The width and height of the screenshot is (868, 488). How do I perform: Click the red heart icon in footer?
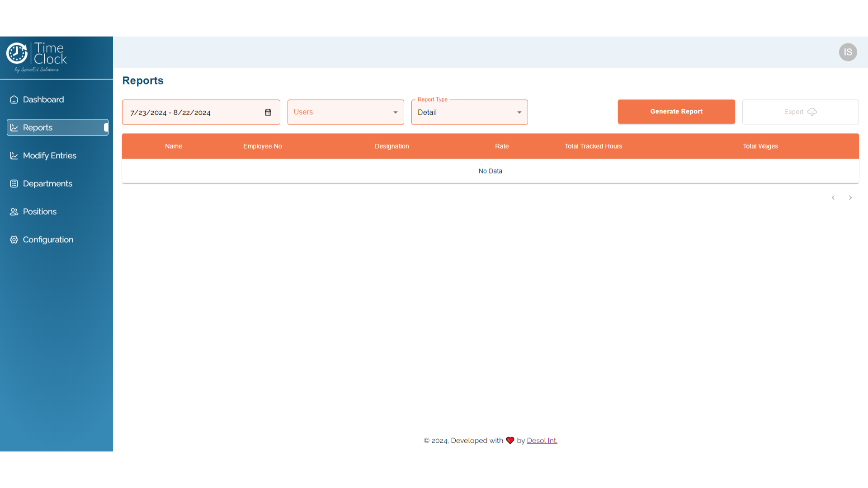coord(510,441)
